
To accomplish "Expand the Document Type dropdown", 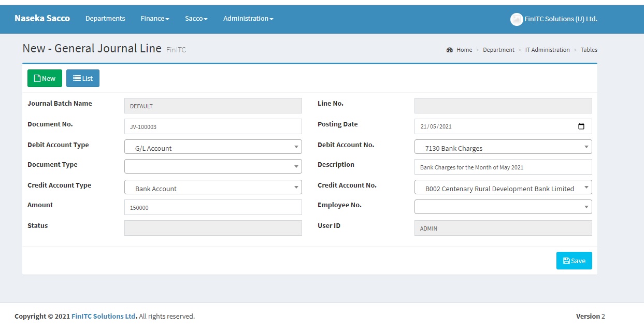I will point(213,166).
